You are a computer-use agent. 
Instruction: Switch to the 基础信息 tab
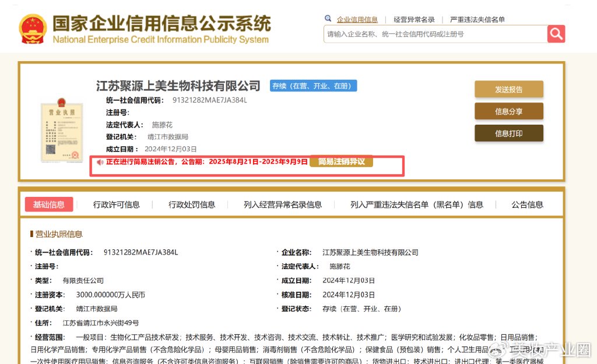pos(49,204)
